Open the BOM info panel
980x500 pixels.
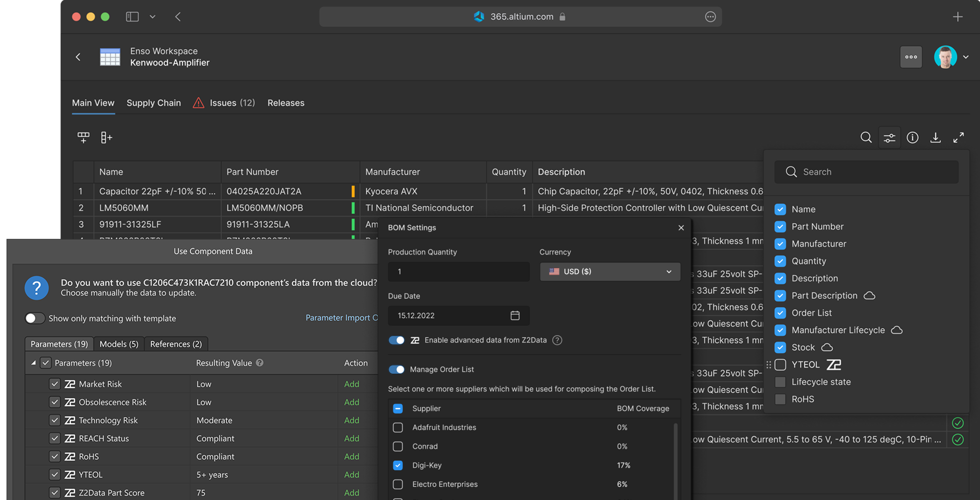[912, 137]
